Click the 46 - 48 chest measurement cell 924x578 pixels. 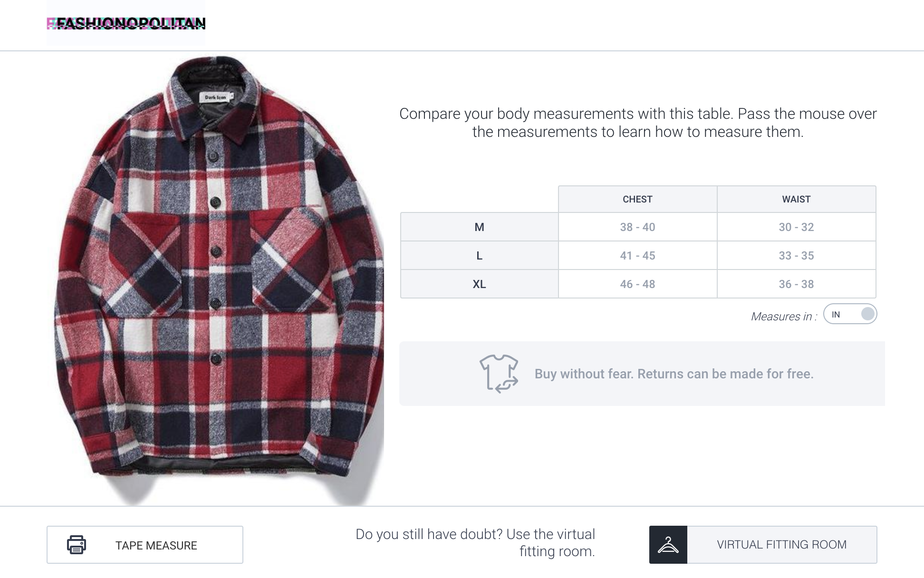(x=638, y=284)
